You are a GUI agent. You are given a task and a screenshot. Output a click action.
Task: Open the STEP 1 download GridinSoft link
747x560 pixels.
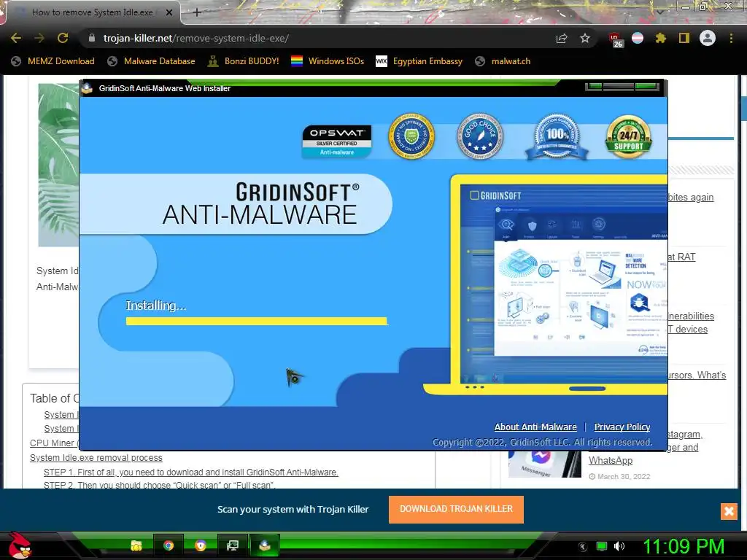(191, 472)
